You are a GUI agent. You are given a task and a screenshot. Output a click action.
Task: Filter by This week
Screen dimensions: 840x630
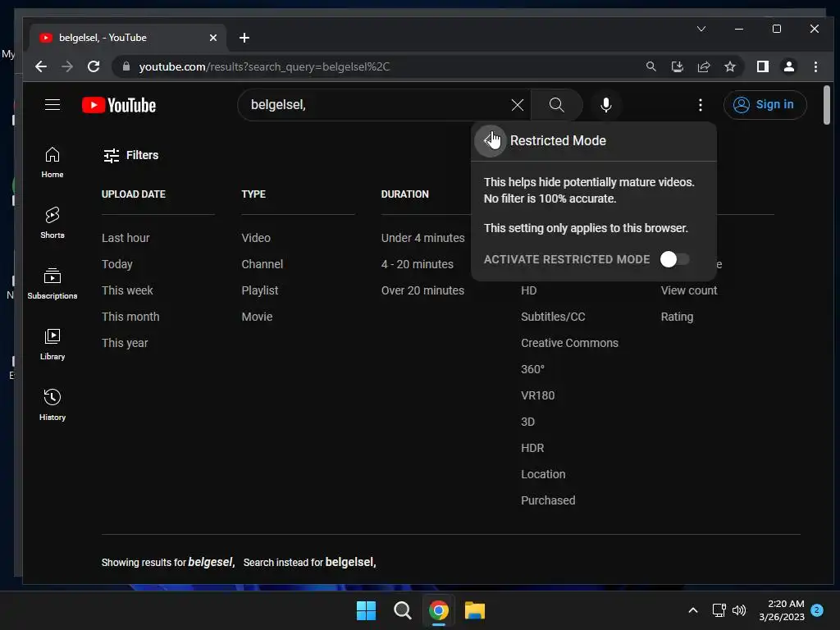(x=127, y=290)
